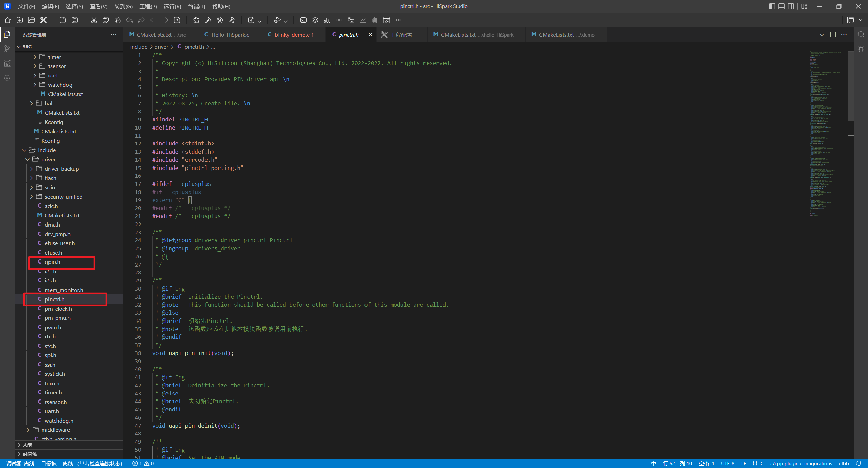
Task: Toggle primary sidebar layout button
Action: 772,6
